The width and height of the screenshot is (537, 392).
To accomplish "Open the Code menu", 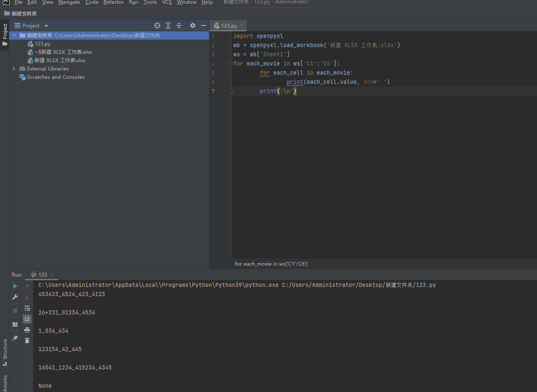I will pyautogui.click(x=92, y=2).
